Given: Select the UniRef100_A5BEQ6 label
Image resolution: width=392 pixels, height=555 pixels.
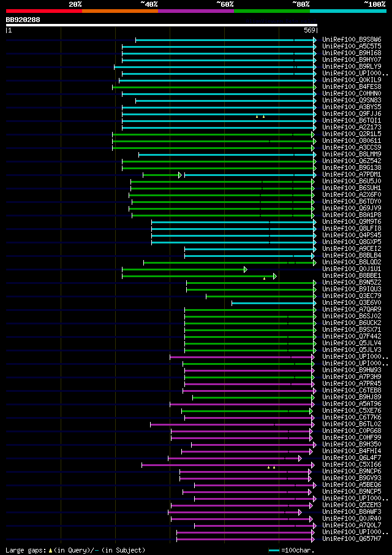Looking at the screenshot, I should (x=352, y=484).
